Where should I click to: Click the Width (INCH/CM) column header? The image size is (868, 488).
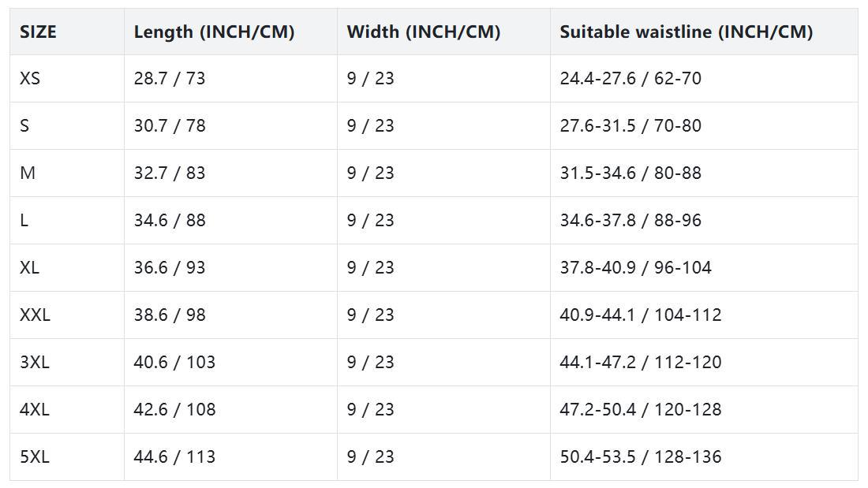point(424,32)
